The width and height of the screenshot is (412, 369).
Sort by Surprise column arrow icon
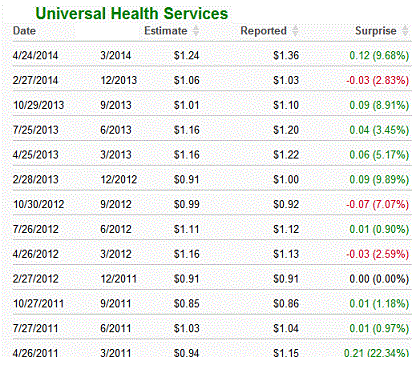(x=405, y=31)
